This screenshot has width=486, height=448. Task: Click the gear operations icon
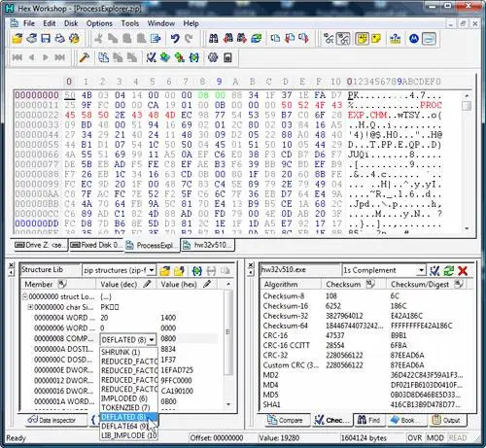[213, 57]
